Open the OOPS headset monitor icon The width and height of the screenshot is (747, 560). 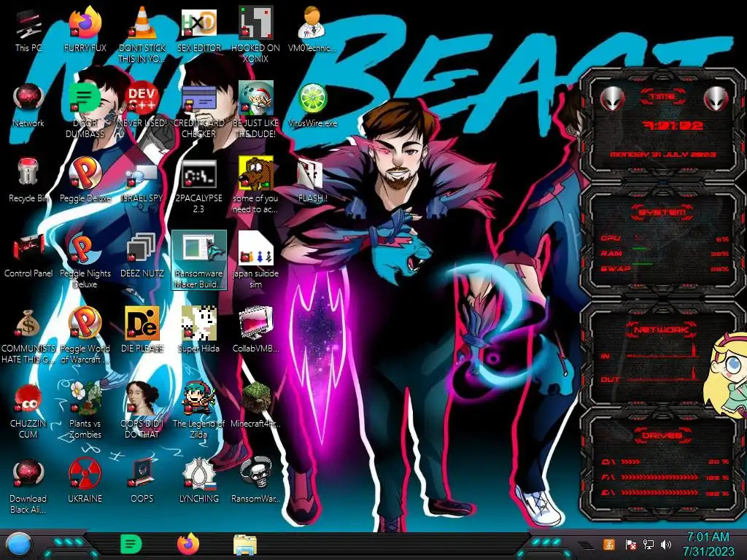142,481
